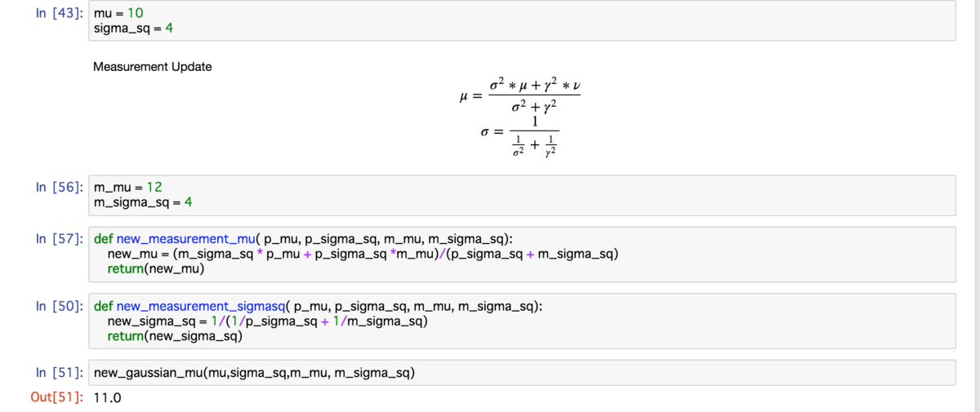980x412 pixels.
Task: Place cursor in new_sigma_sq calculation line
Action: tap(268, 321)
